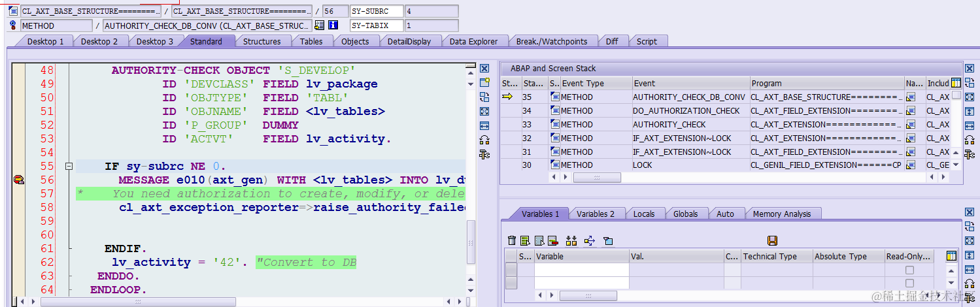Switch to the Desktop 2 tab
This screenshot has height=307, width=980.
click(x=100, y=41)
